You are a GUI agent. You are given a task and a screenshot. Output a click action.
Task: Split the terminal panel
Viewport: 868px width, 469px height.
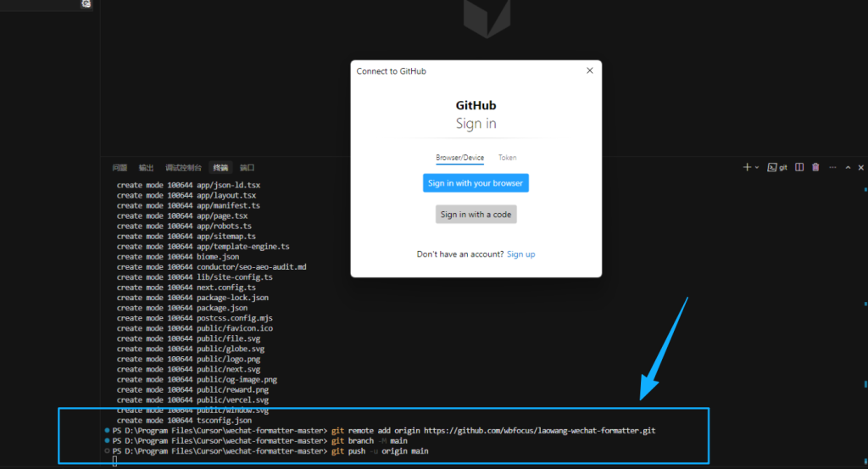(x=799, y=167)
